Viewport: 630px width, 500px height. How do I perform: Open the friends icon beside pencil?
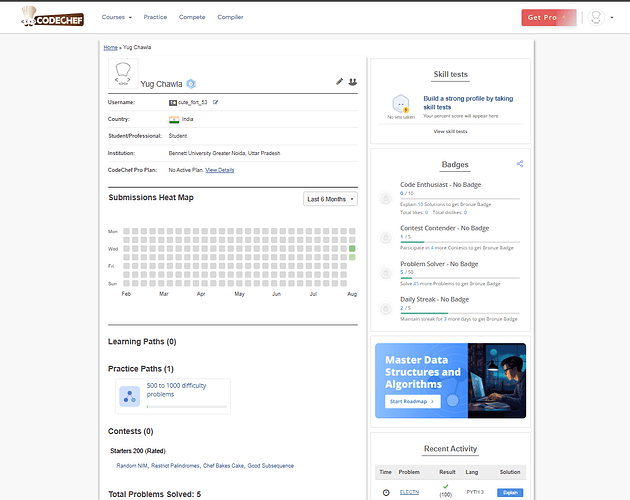[352, 82]
